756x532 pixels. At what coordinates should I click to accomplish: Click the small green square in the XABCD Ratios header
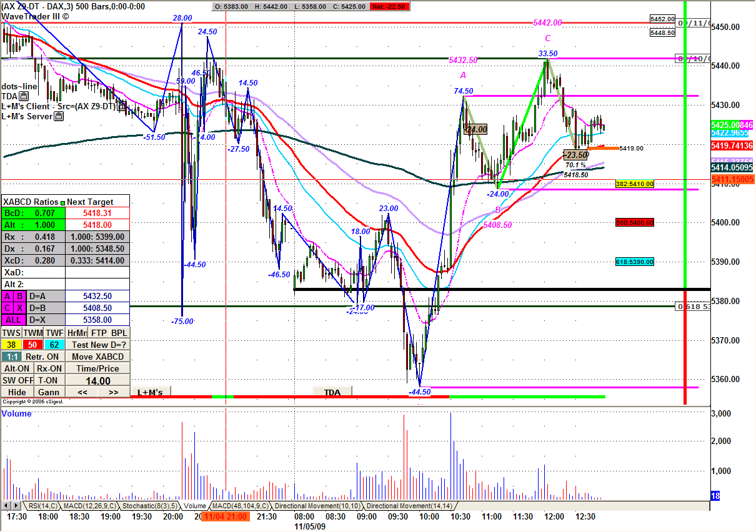tap(62, 202)
